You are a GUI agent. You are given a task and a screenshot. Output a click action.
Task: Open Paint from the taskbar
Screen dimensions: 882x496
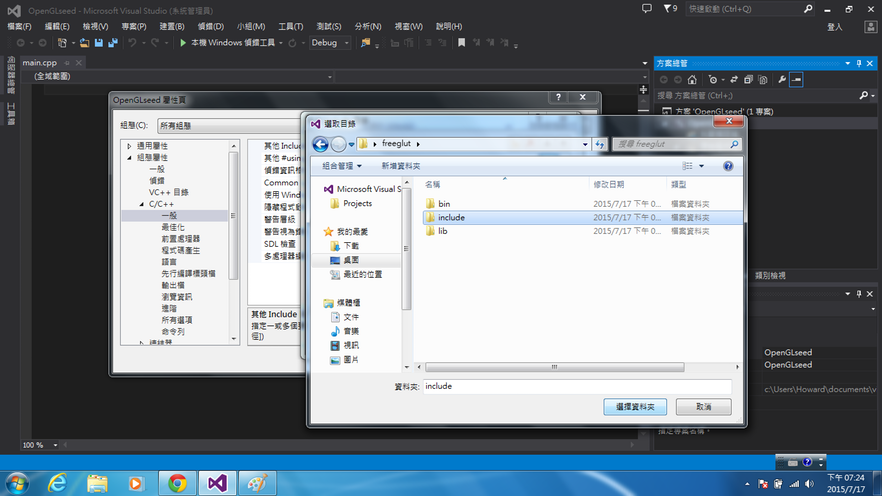coord(257,483)
